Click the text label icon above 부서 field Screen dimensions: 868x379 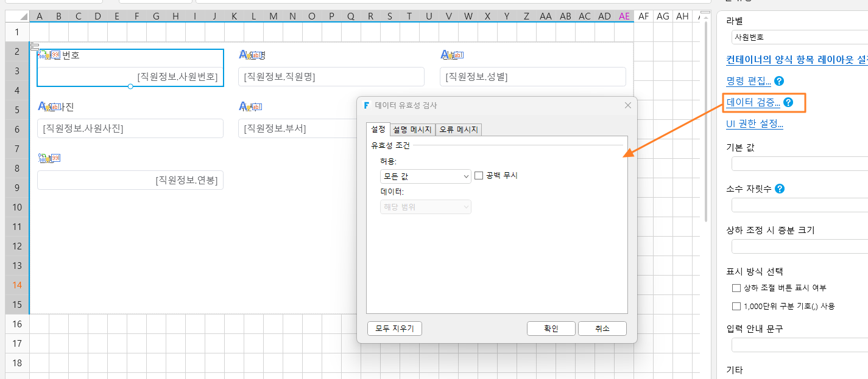pos(251,107)
